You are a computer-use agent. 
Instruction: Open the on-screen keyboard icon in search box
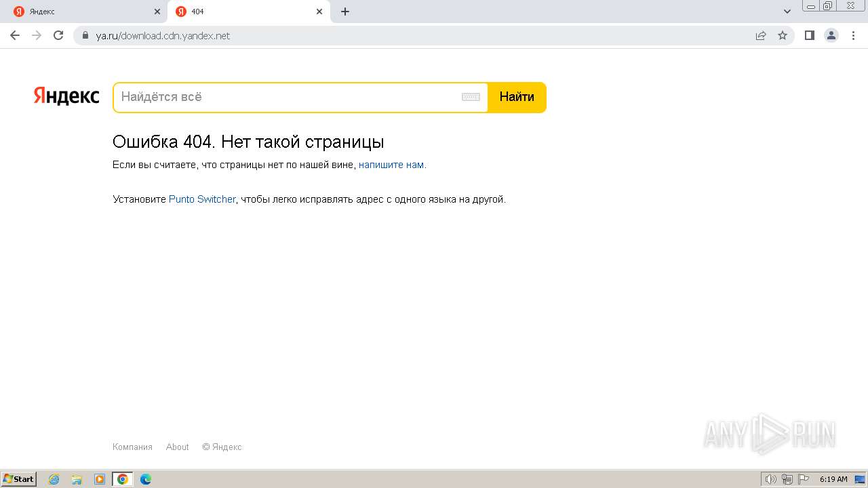(x=471, y=97)
